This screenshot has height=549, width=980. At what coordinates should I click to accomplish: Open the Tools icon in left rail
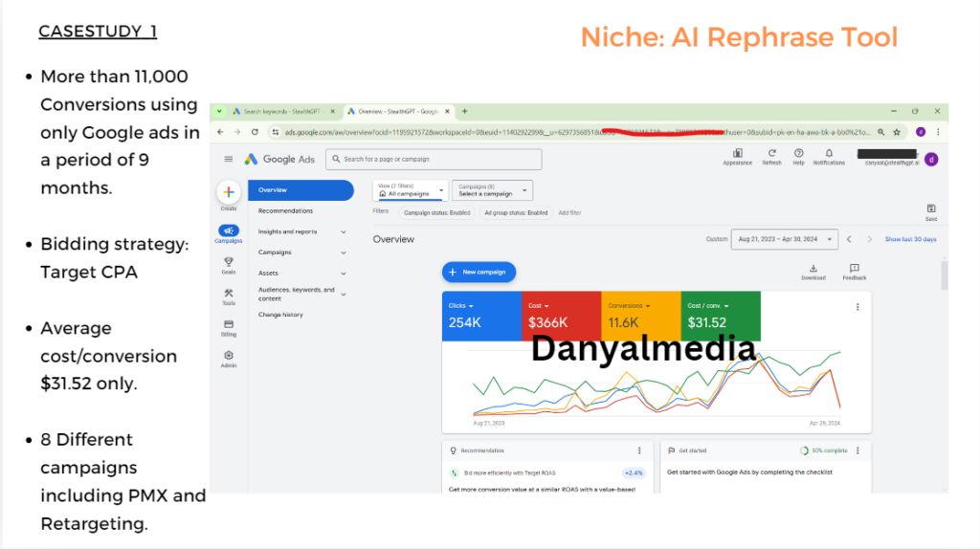pos(229,294)
